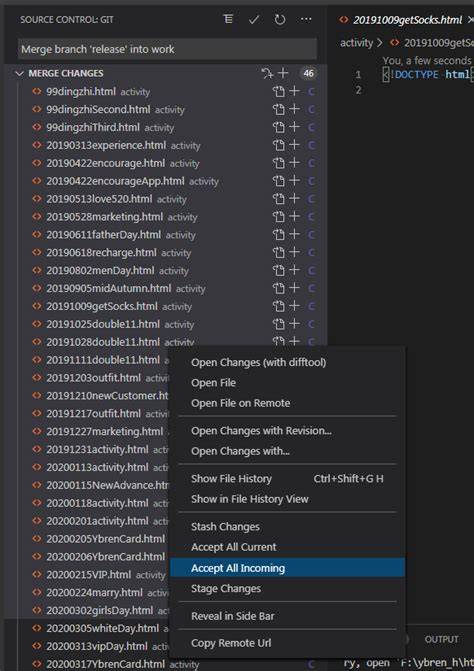Stage 99dingzhi.html with plus icon

tap(294, 91)
